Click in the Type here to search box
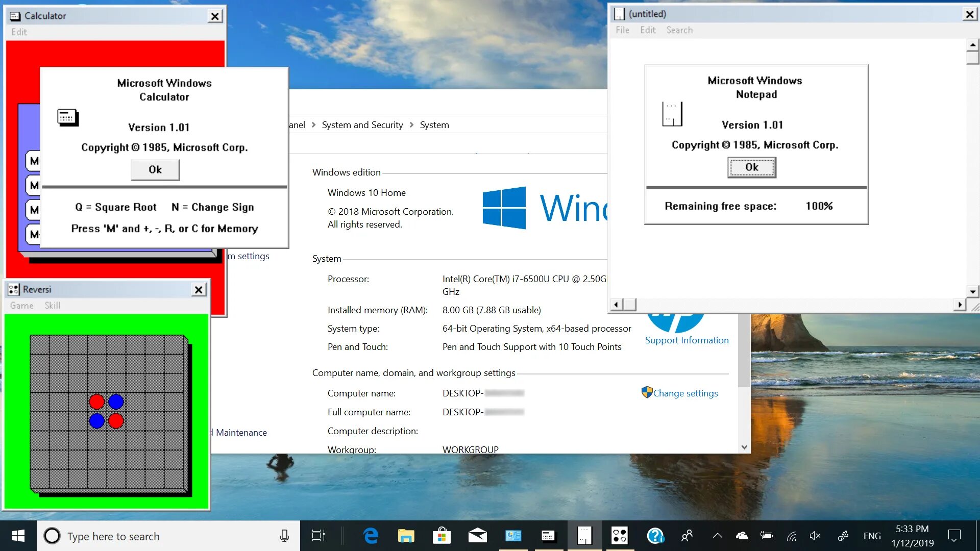This screenshot has width=980, height=551. click(168, 536)
